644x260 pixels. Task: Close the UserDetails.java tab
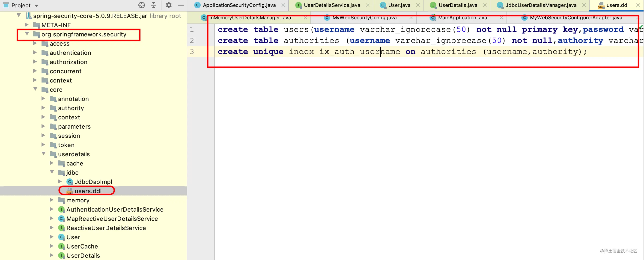(485, 5)
